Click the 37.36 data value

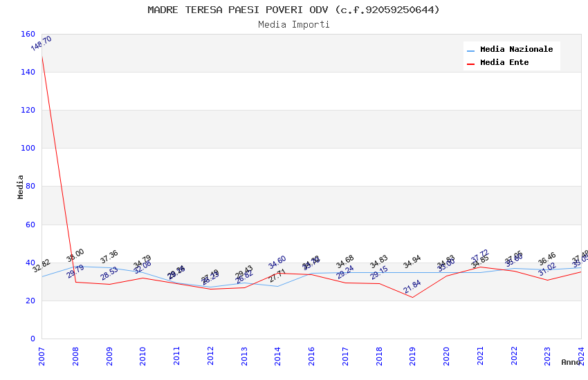pos(109,257)
